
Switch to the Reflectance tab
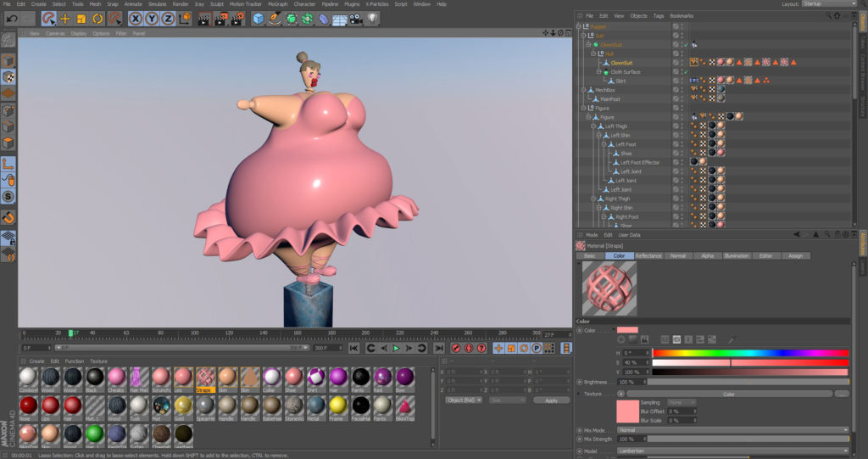click(648, 255)
